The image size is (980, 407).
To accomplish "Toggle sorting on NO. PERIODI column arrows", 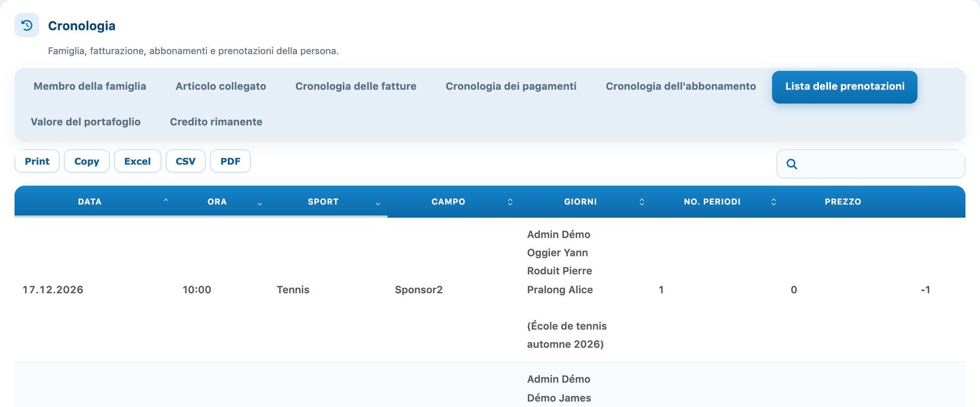I will click(x=774, y=202).
